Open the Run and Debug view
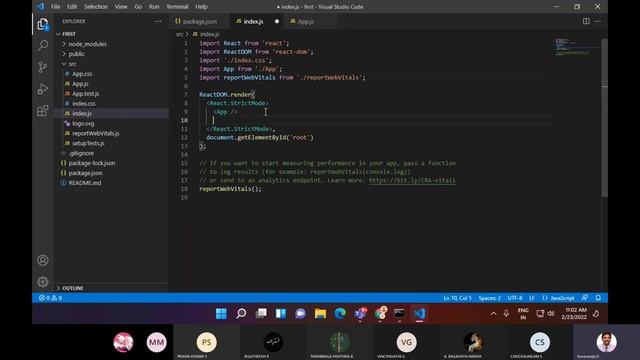 pos(42,89)
